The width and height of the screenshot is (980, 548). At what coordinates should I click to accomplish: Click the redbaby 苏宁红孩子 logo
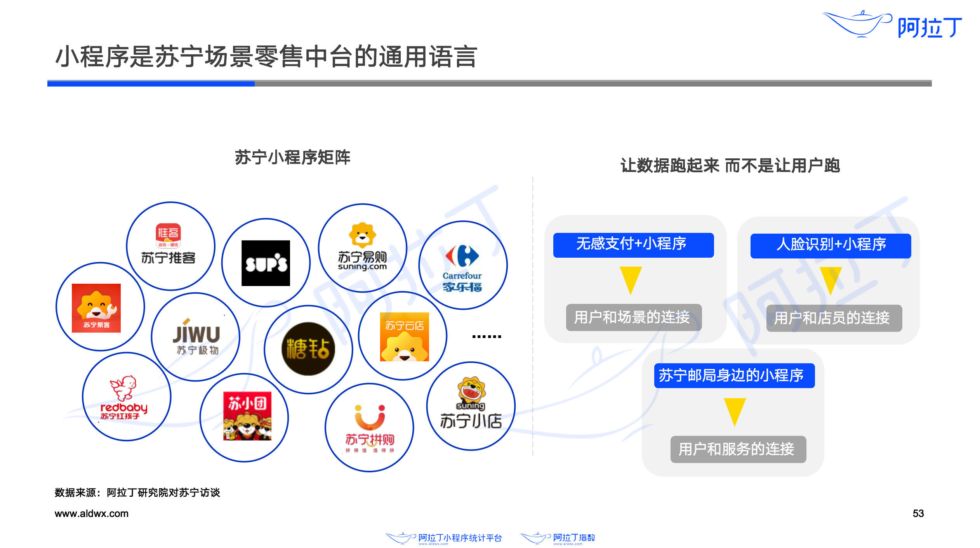point(125,397)
